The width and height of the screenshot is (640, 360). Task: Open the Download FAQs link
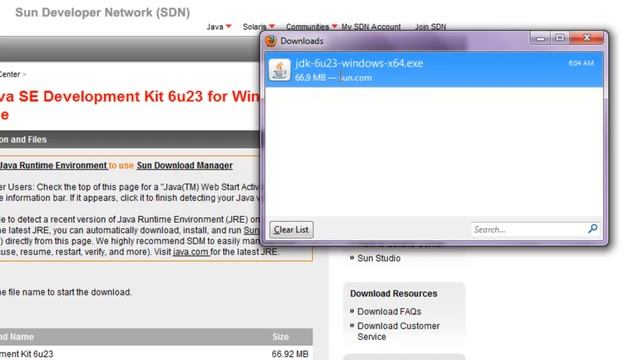(x=389, y=311)
